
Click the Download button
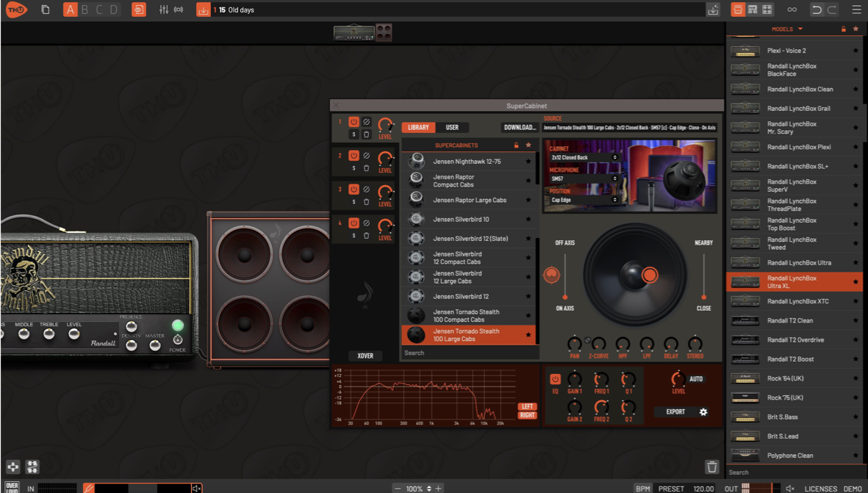[x=519, y=127]
